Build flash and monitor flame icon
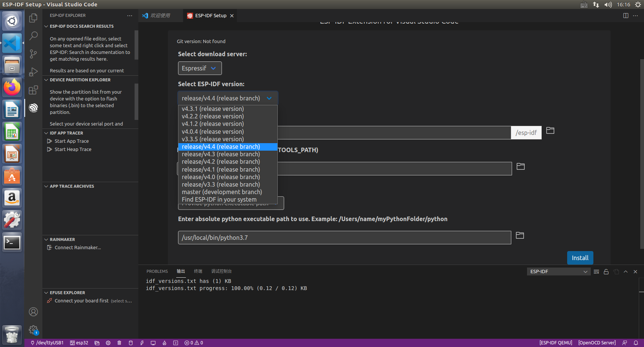Viewport: 644px width, 347px height. (164, 343)
